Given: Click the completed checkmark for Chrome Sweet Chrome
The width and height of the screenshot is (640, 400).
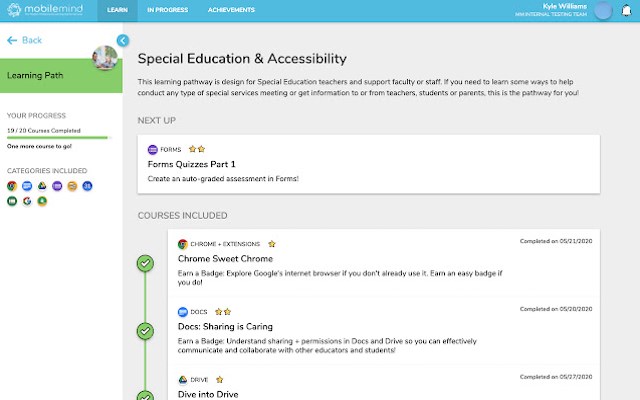Looking at the screenshot, I should (145, 263).
